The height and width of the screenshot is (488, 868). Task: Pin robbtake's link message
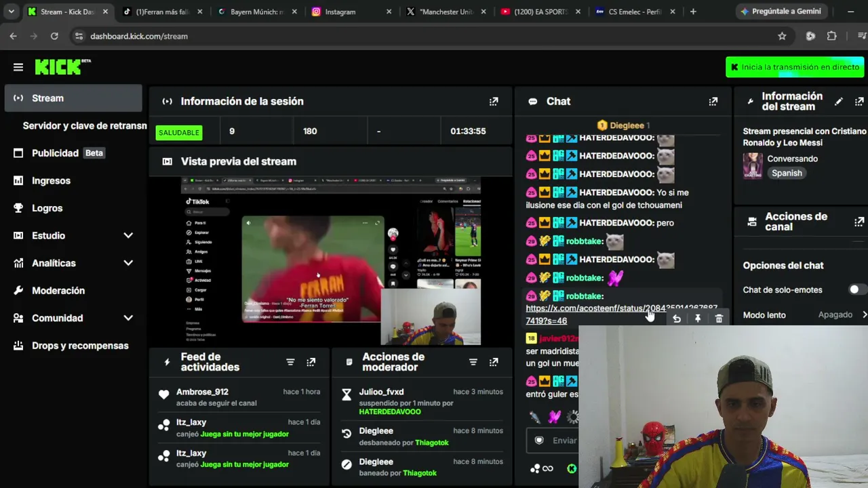[x=698, y=319]
